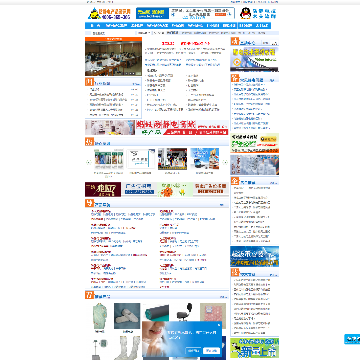Viewport: 360px width, 360px height.
Task: View the white boots product
Action: [x=127, y=348]
